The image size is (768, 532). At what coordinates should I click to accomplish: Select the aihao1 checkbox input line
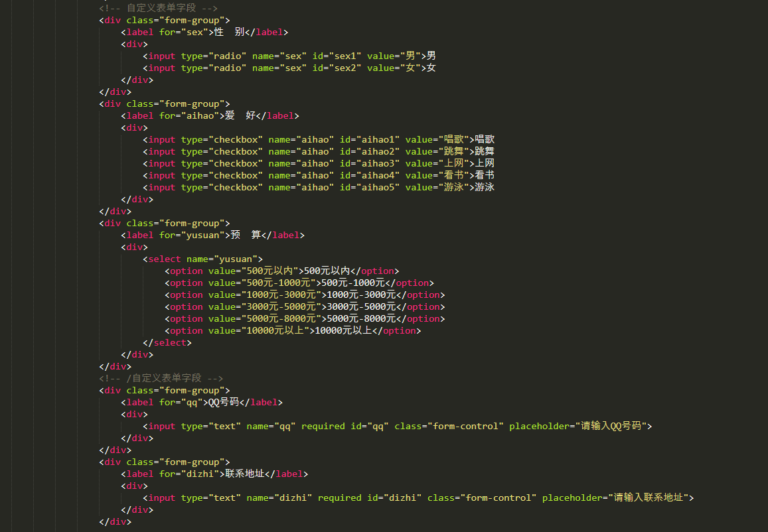pyautogui.click(x=319, y=139)
